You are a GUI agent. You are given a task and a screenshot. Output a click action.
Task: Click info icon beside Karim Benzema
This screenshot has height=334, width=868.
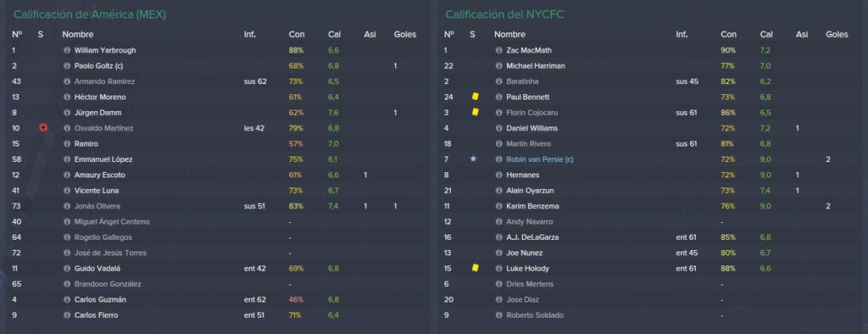(x=498, y=206)
